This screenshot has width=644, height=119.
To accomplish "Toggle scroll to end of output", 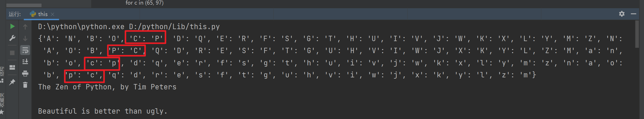I will tap(25, 62).
